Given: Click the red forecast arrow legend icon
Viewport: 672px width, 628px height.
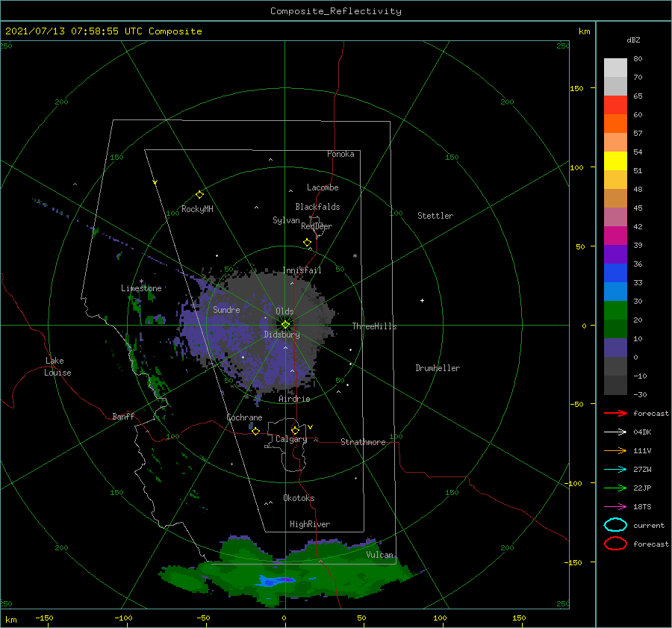Looking at the screenshot, I should pos(615,413).
